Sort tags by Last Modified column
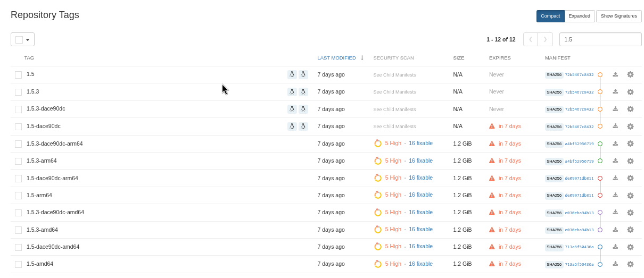Image resolution: width=644 pixels, height=278 pixels. pos(336,58)
